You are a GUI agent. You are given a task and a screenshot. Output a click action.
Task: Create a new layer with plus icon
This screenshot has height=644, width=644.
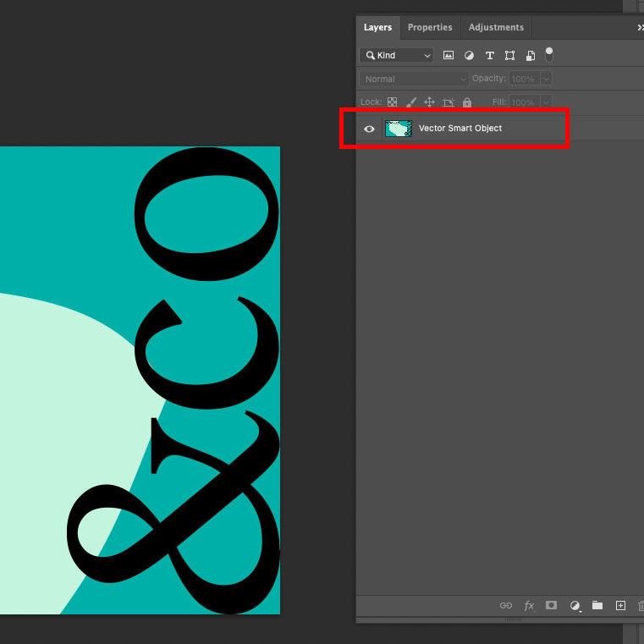coord(620,606)
